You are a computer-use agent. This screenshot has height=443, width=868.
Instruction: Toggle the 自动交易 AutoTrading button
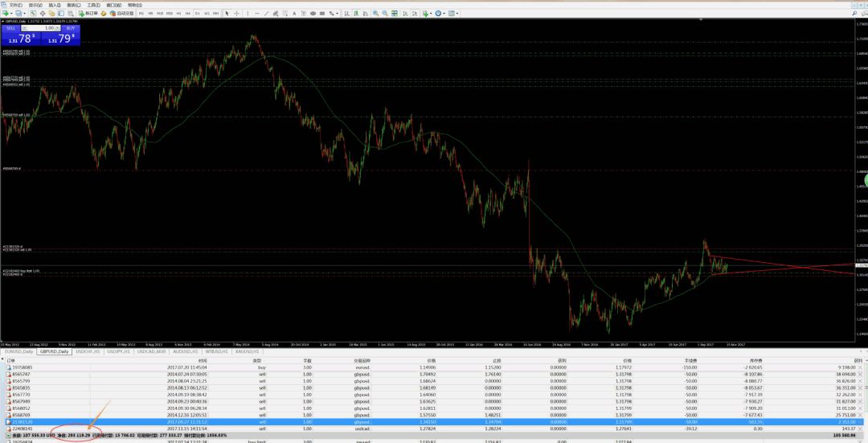pyautogui.click(x=122, y=14)
